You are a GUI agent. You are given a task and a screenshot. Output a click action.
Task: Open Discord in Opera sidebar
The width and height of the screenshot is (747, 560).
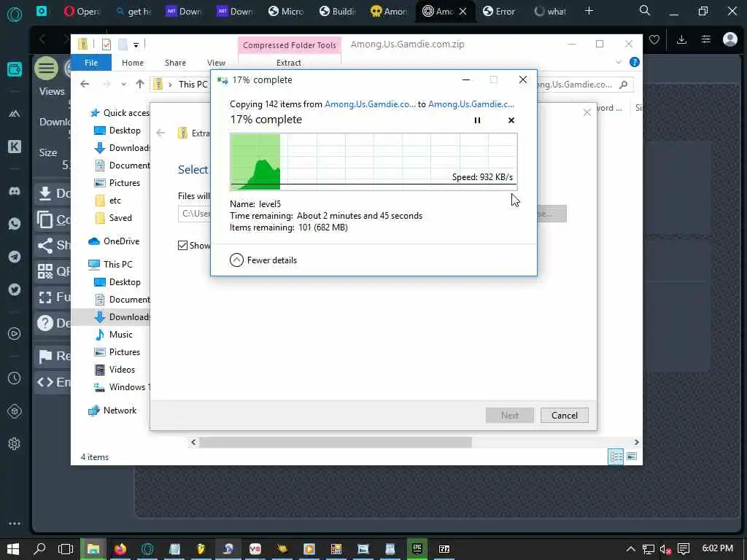[15, 192]
